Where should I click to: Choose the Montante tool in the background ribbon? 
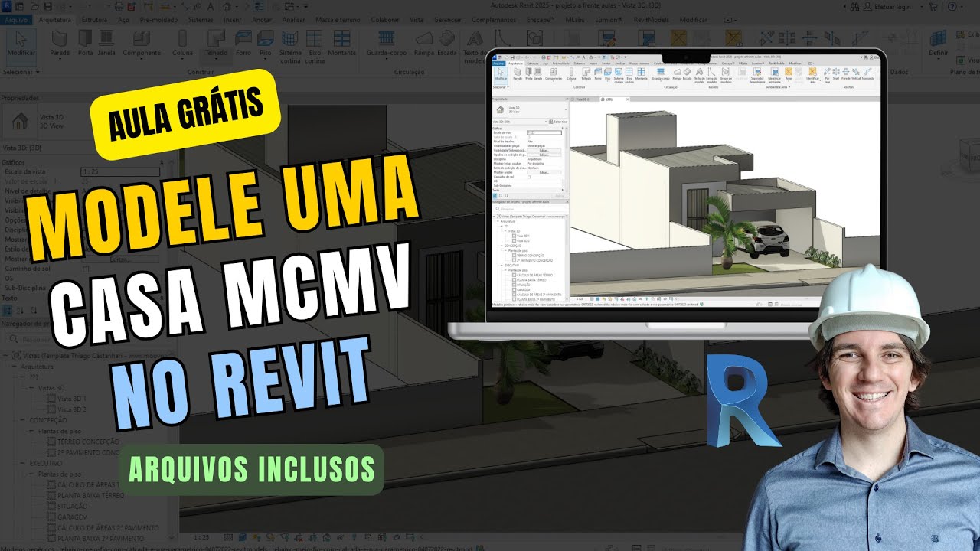[342, 42]
